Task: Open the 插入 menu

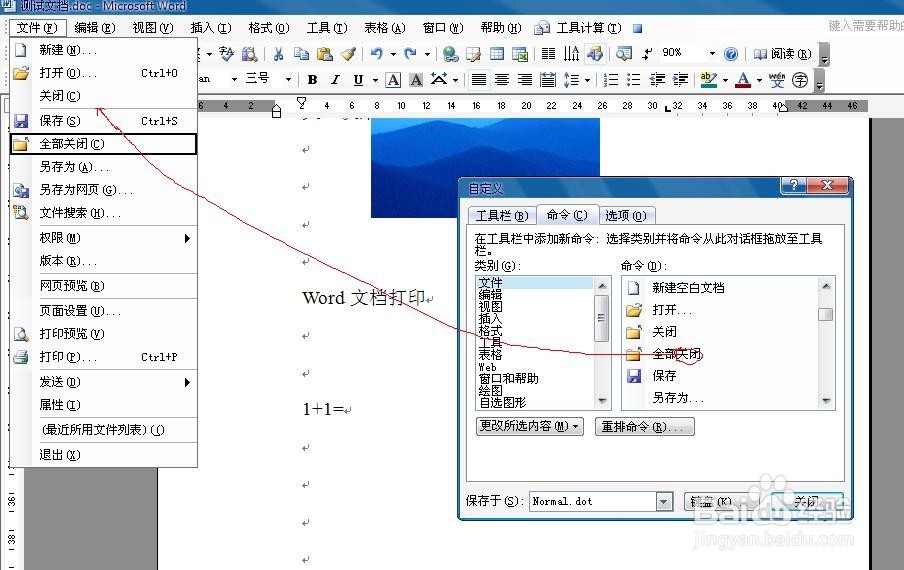Action: pos(211,28)
